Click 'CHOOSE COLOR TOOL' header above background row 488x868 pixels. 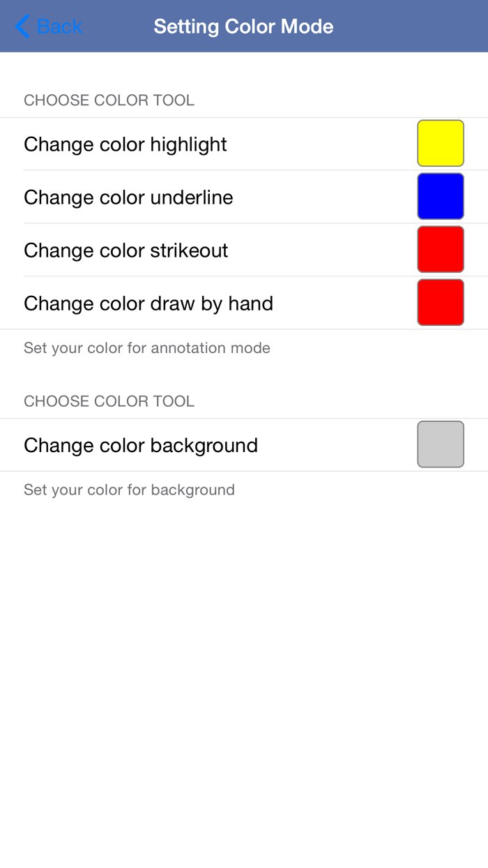point(109,401)
